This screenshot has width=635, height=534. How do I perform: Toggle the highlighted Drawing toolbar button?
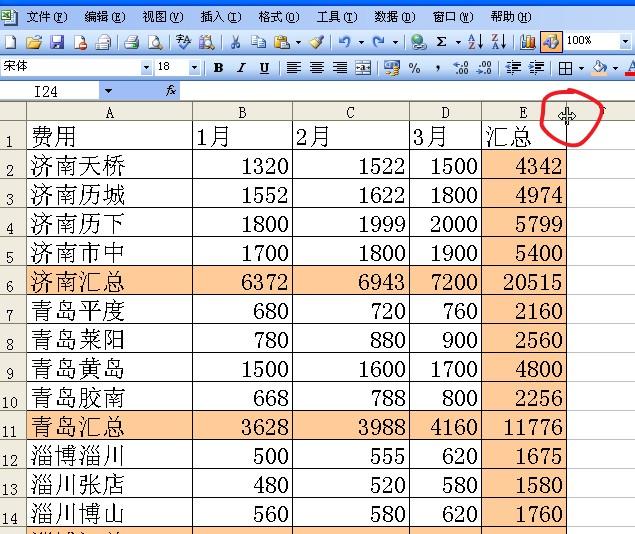click(x=551, y=42)
